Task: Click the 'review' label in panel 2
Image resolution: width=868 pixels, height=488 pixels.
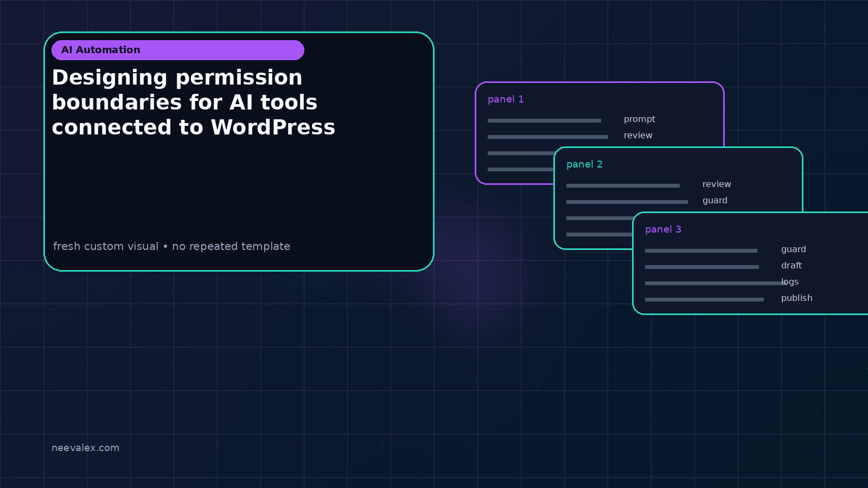Action: tap(717, 184)
